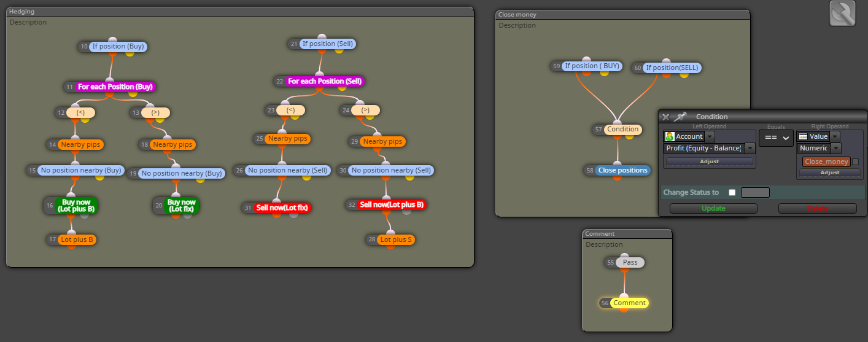This screenshot has height=342, width=868.
Task: Click the Value icon in Right Operand
Action: (803, 136)
